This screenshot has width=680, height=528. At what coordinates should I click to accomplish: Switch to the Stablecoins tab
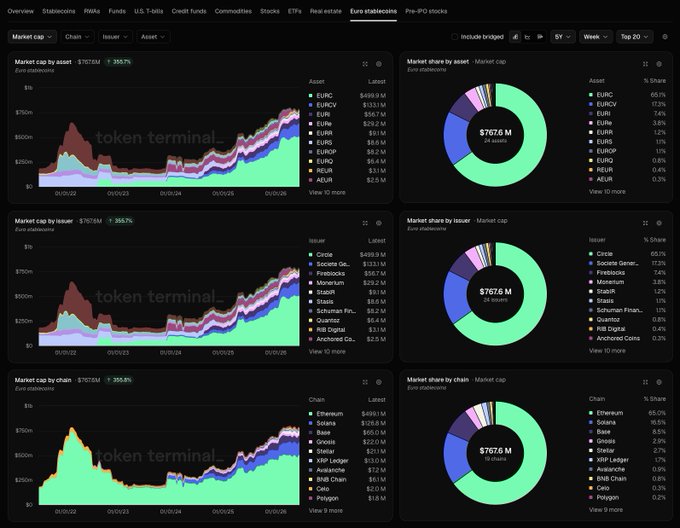pyautogui.click(x=59, y=11)
